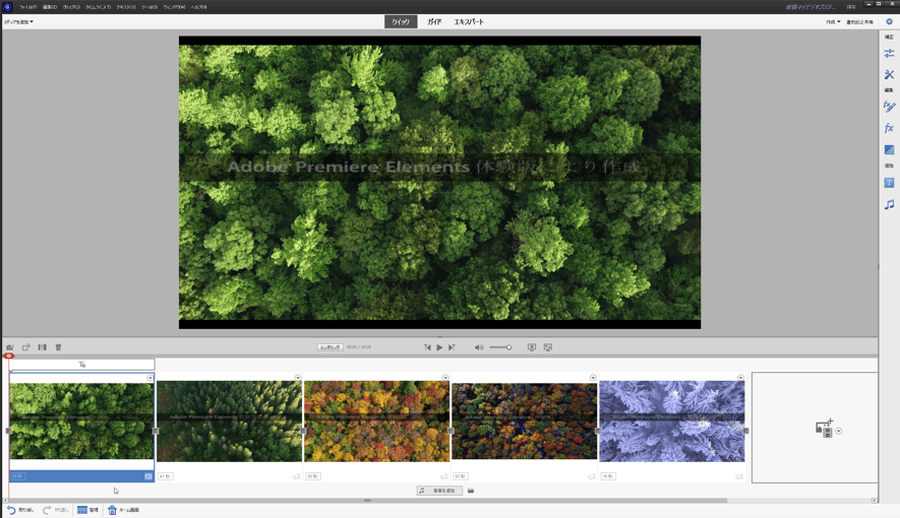Select the colorful autumn forest clip
This screenshot has height=518, width=900.
[x=377, y=421]
